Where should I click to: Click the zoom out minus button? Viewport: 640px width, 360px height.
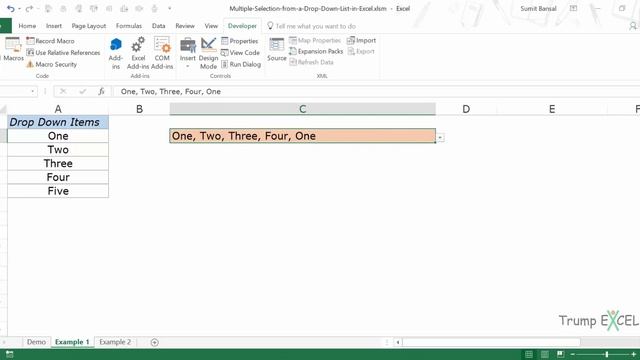(573, 354)
